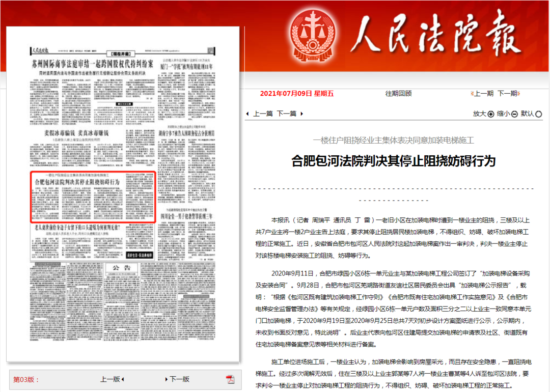Go to next page 下一版
550x392 pixels.
pos(180,379)
